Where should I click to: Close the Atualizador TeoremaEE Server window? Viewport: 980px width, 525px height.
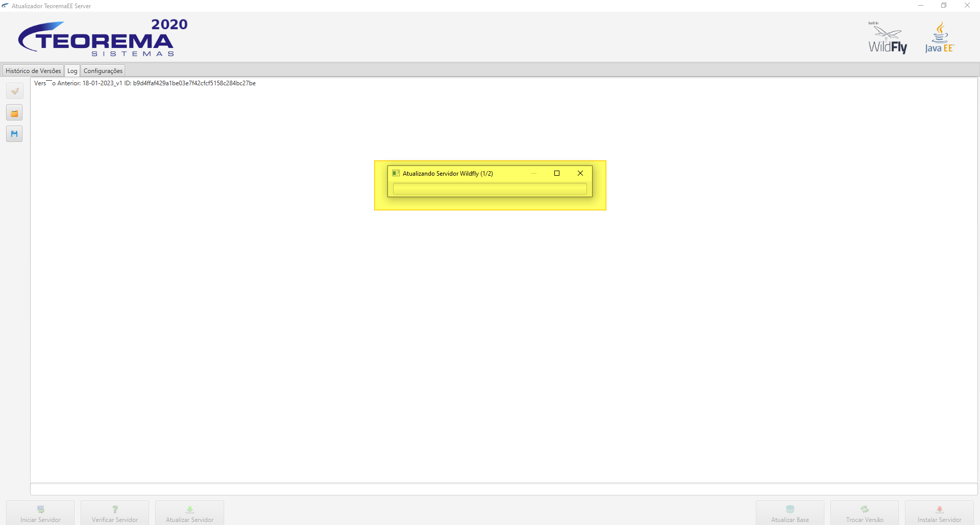click(x=967, y=6)
